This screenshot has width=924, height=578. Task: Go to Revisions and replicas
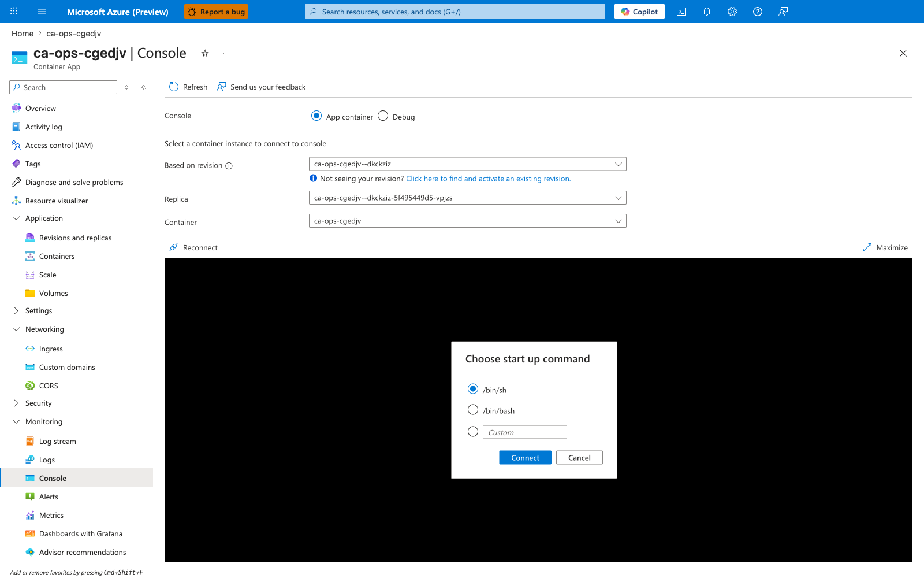point(75,238)
